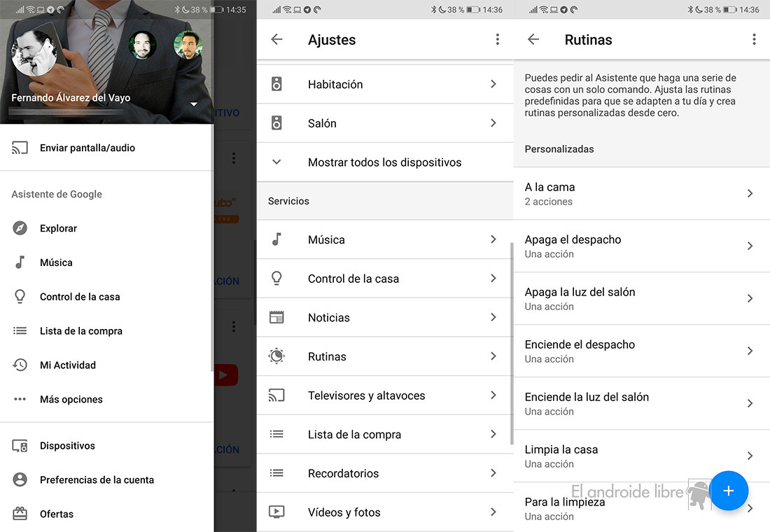The image size is (770, 532).
Task: Open Lista de la compra in drawer
Action: click(81, 331)
